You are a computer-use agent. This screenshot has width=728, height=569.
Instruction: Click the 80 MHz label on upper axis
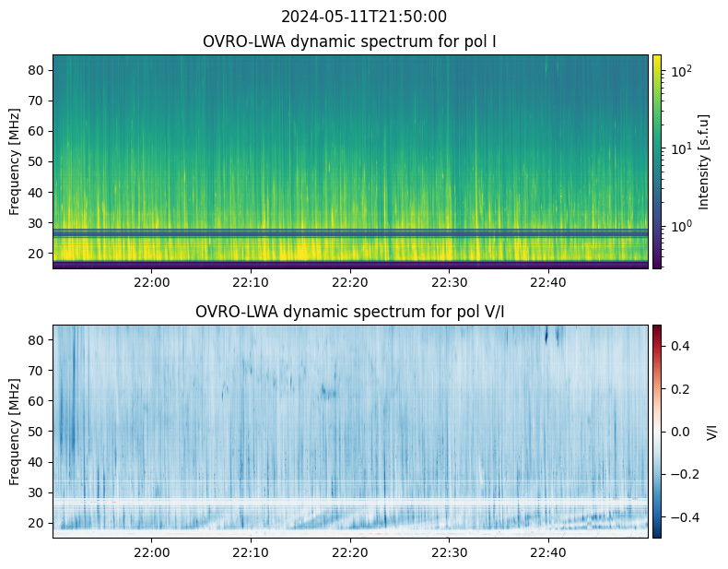35,70
